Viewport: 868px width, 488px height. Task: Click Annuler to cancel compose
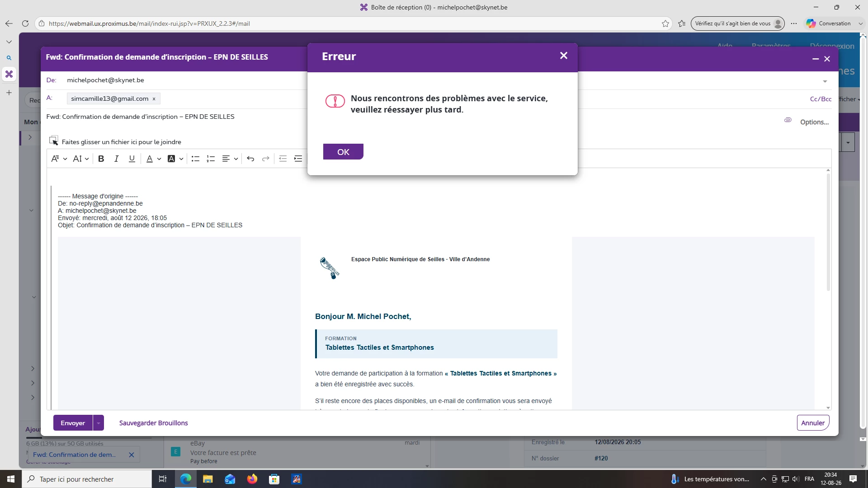click(813, 423)
